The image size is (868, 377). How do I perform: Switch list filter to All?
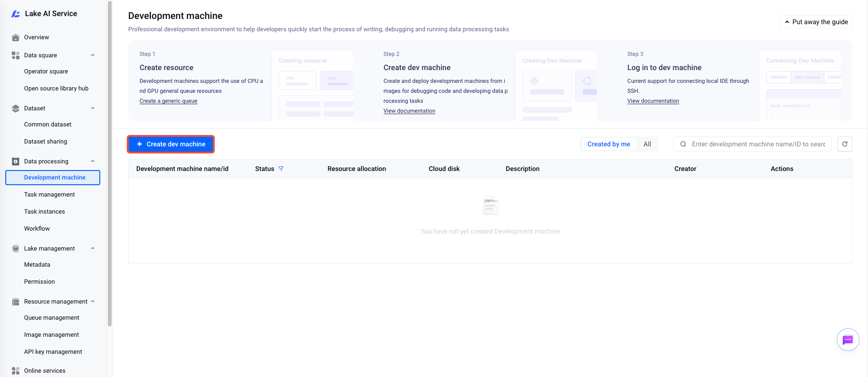(647, 144)
